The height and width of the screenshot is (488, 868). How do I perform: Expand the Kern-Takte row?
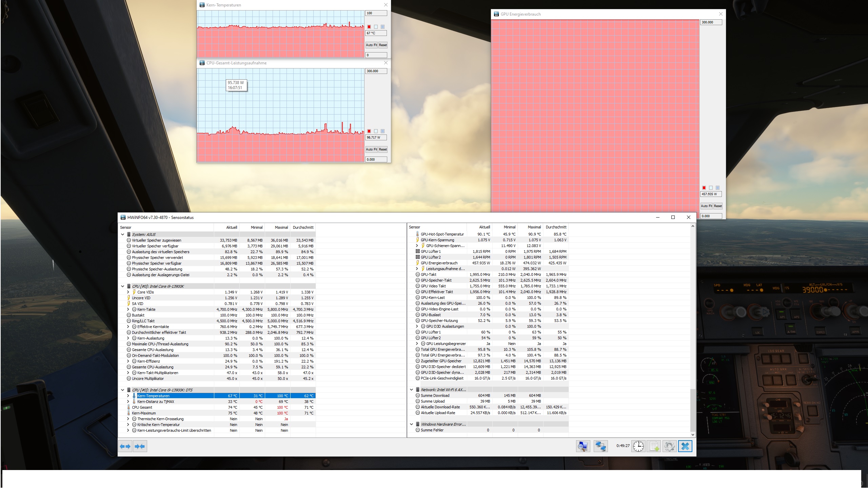click(x=128, y=309)
